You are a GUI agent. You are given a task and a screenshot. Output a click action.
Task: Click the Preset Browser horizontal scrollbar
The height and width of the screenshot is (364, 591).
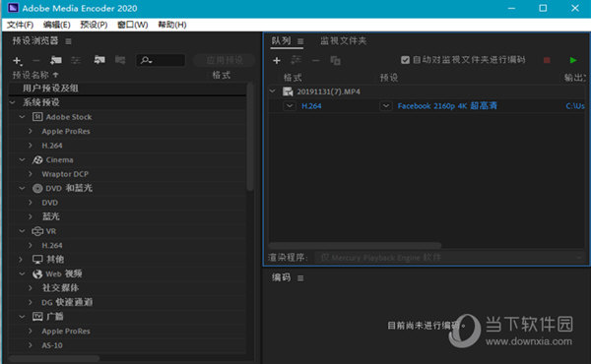point(54,358)
